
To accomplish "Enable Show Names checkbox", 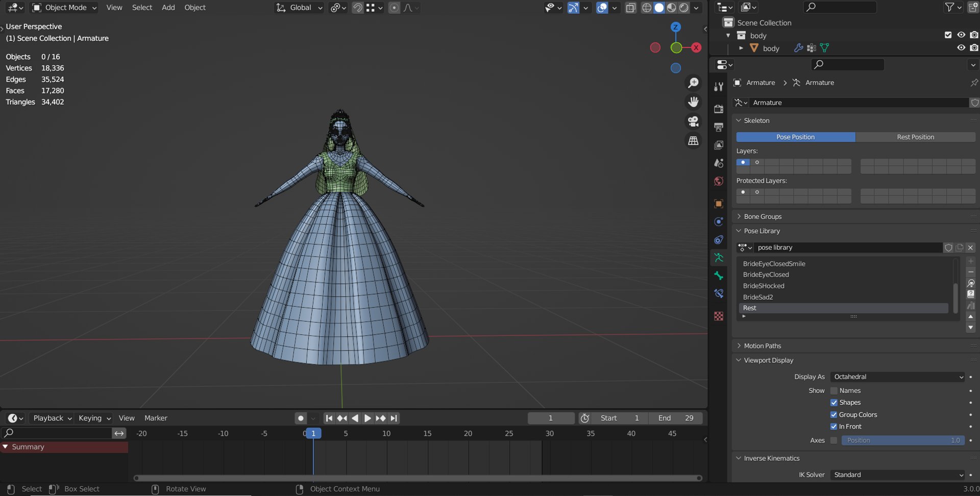I will (834, 391).
